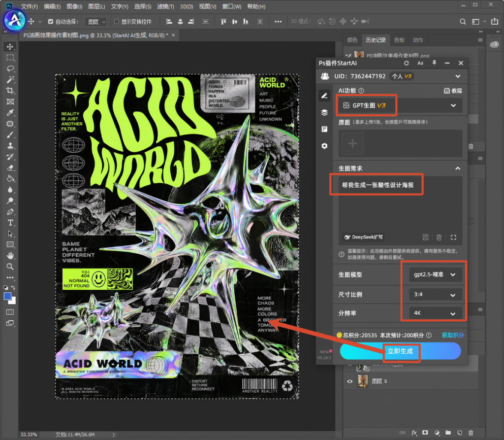Select the Horizontal Type tool
This screenshot has width=504, height=440.
10,223
